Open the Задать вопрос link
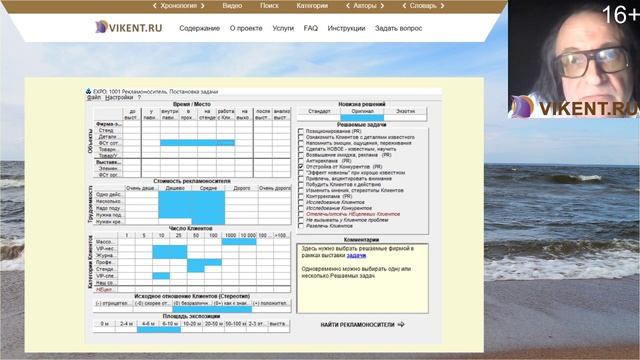Screen dimensions: 640x360 click(398, 28)
